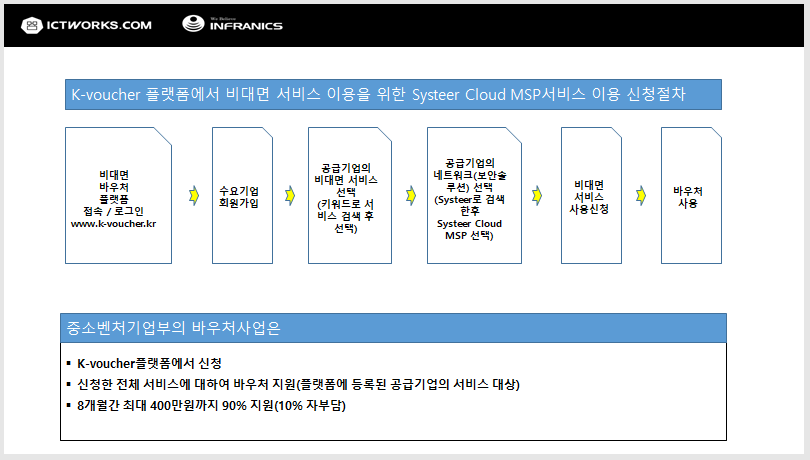Viewport: 810px width, 460px height.
Task: Select the 수요기업 회원가입 step box
Action: click(x=242, y=195)
